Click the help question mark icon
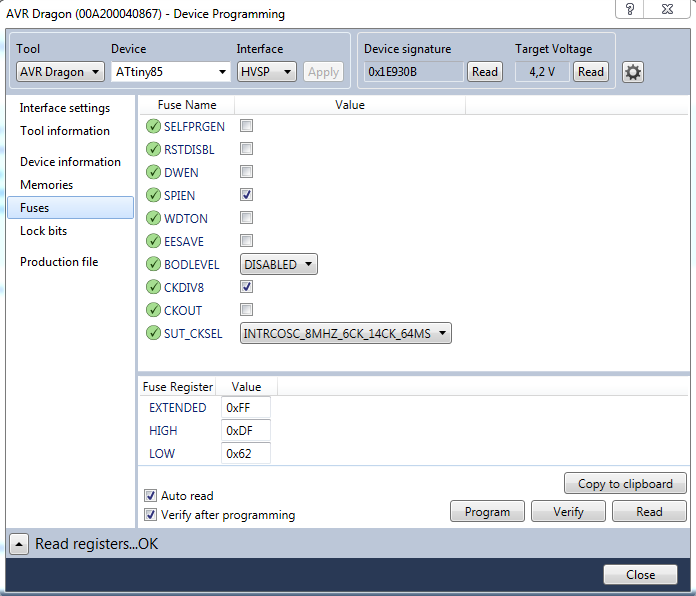 point(629,8)
